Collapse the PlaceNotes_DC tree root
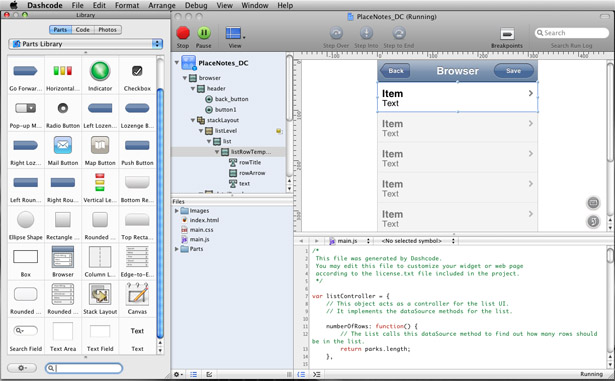This screenshot has width=615, height=381. (176, 62)
